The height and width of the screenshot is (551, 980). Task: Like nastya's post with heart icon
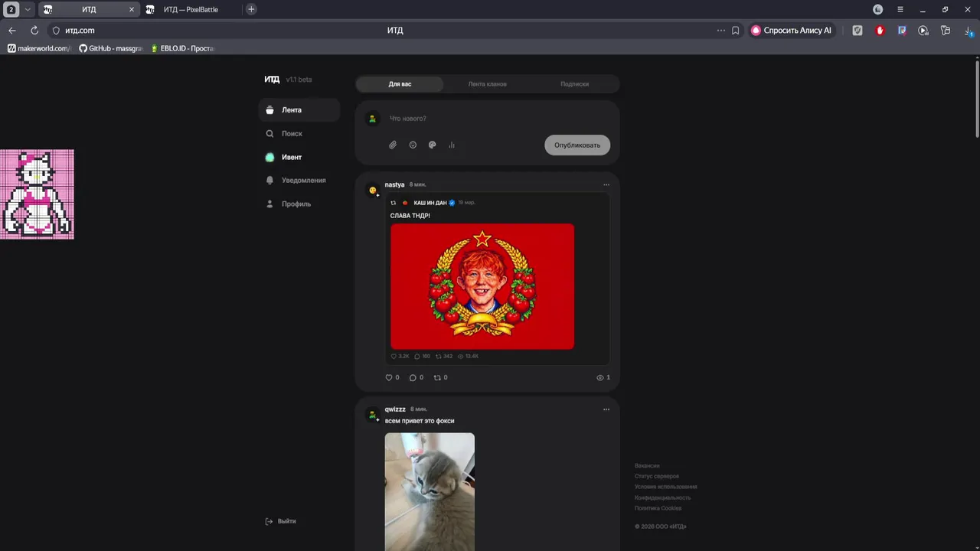pos(389,377)
